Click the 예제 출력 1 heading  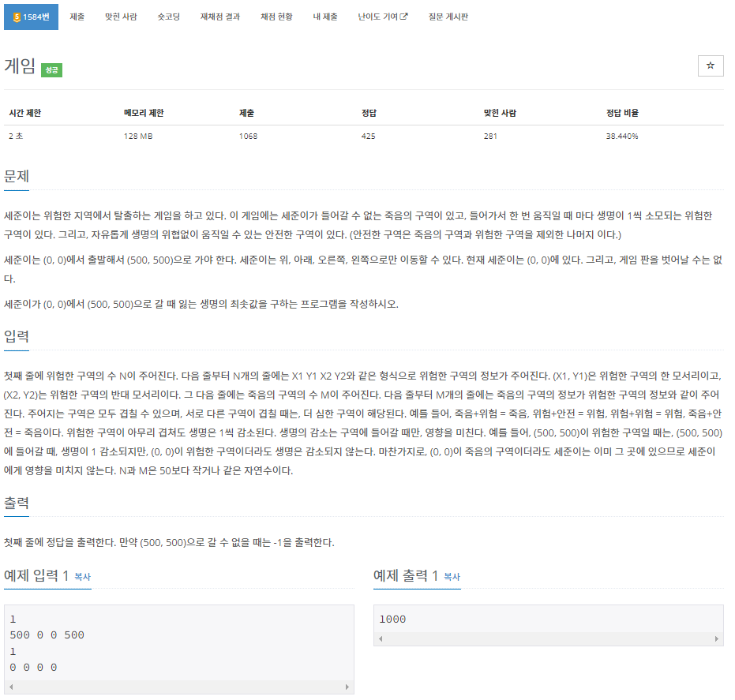(406, 575)
